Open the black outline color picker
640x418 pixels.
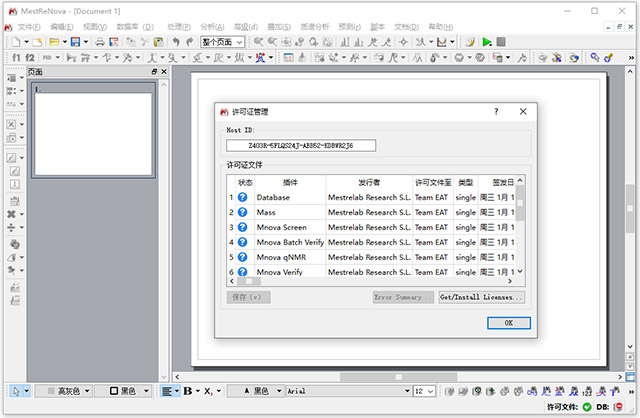click(123, 391)
